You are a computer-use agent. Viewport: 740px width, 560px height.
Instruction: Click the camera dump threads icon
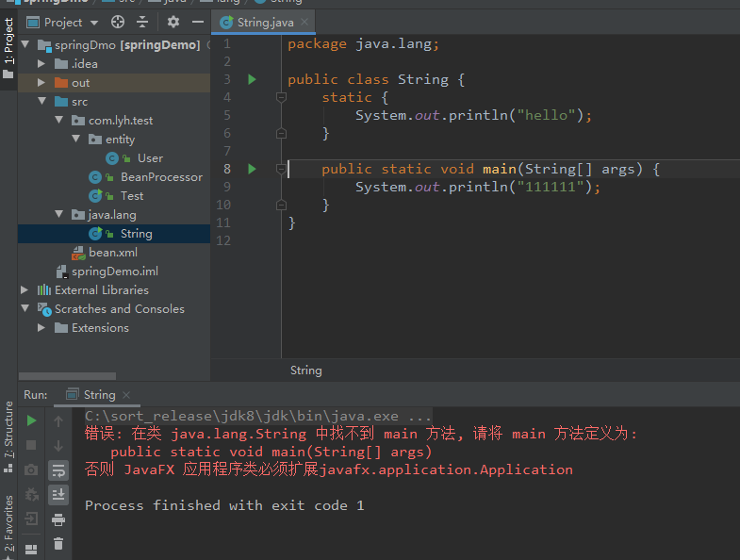31,469
